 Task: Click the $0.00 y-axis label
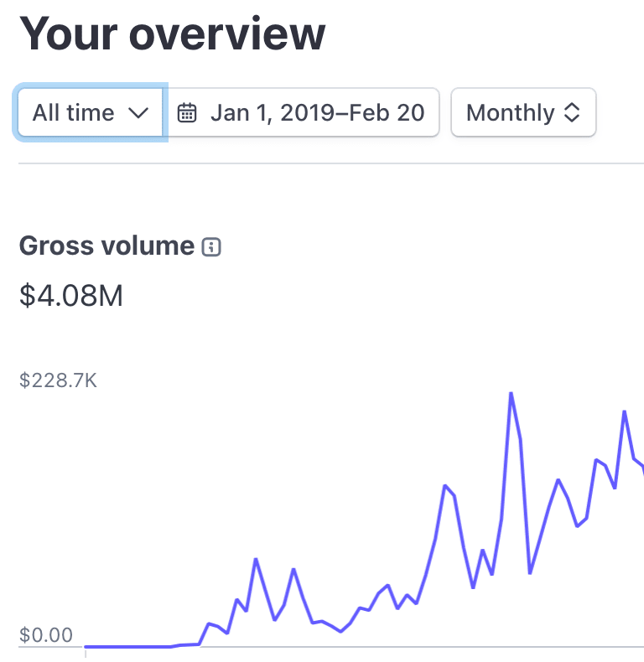point(46,634)
